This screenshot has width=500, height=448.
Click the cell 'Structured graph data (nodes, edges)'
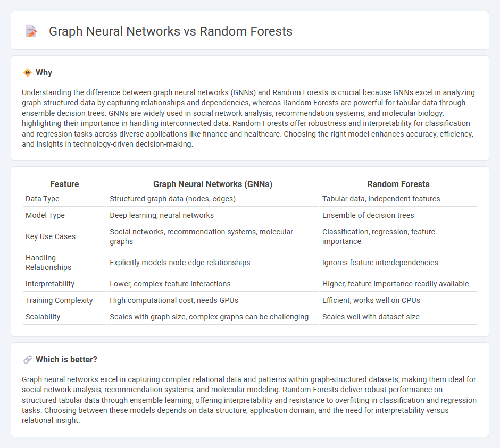click(172, 199)
